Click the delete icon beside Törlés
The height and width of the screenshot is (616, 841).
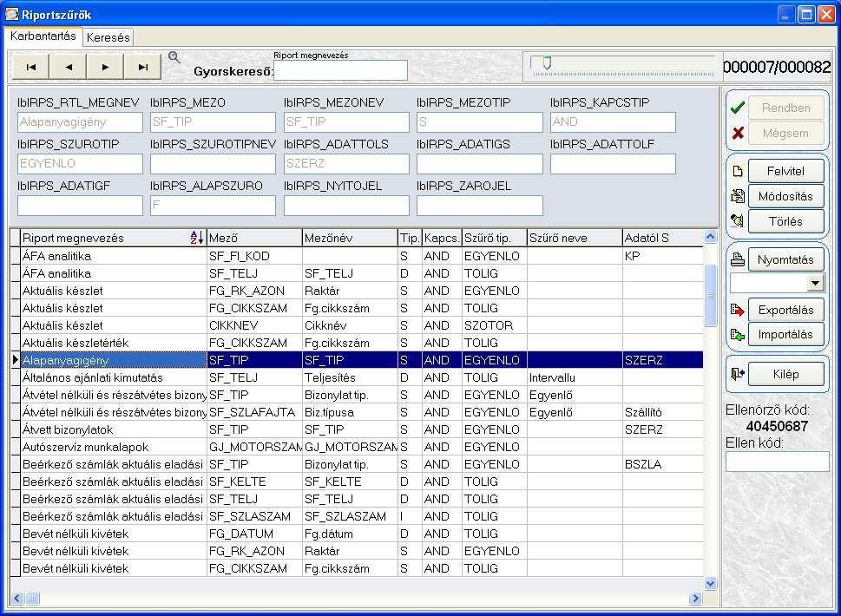(x=738, y=220)
